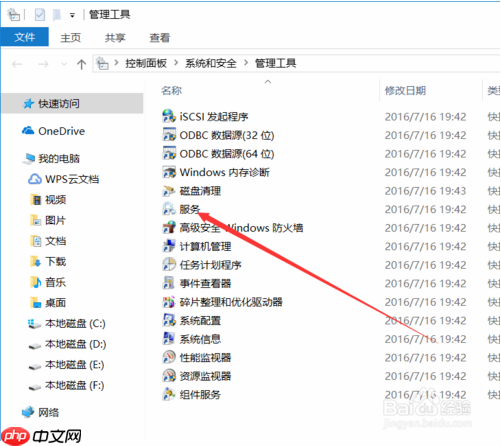
Task: Select the 性能监视器 icon
Action: (169, 357)
